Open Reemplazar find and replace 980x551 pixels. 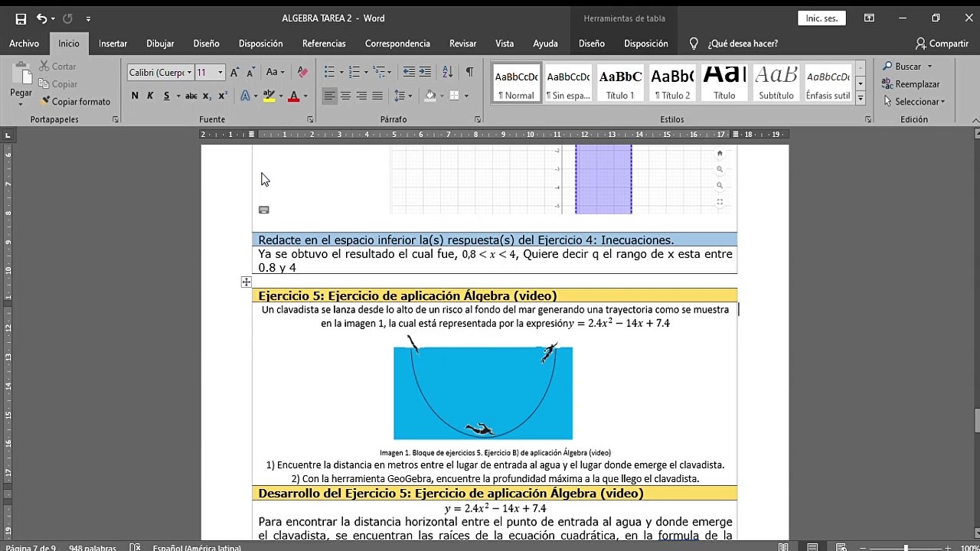click(911, 84)
